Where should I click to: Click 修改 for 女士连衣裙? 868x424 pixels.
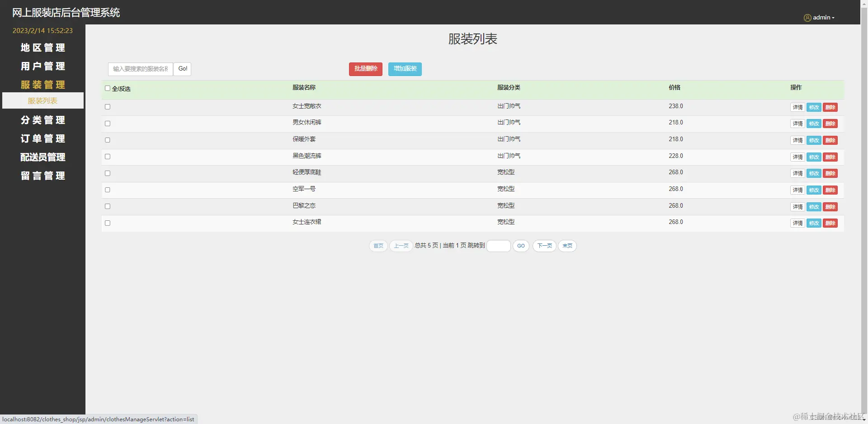(x=814, y=223)
